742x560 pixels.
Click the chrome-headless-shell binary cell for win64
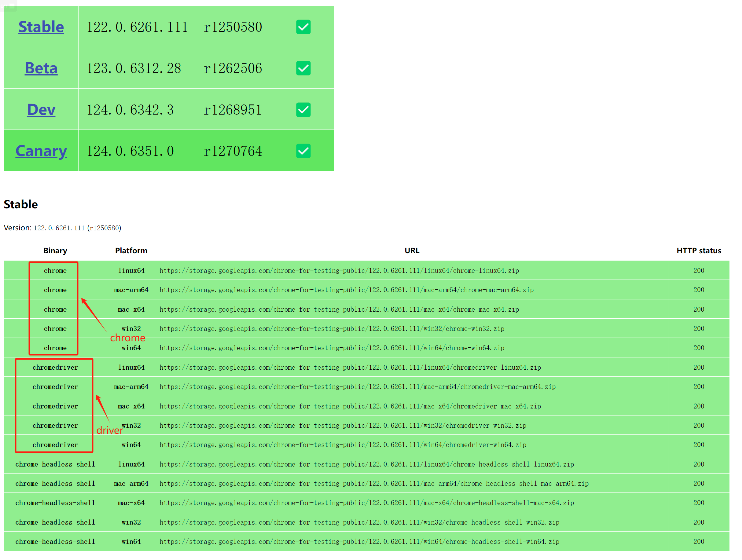point(55,542)
